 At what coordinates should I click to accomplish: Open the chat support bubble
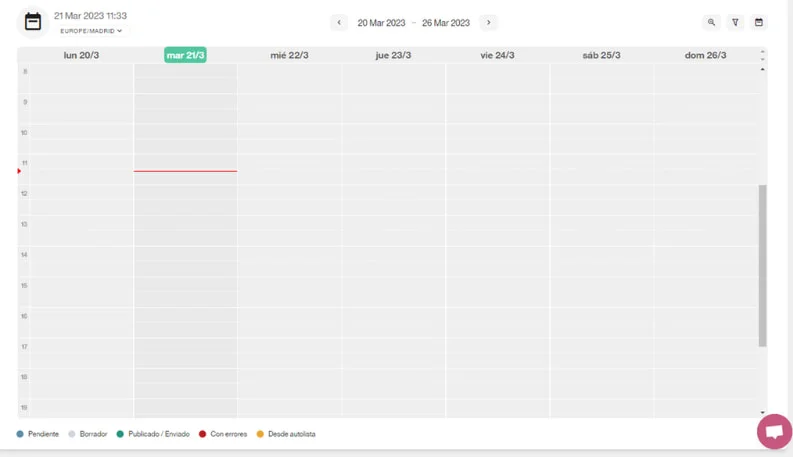point(774,431)
